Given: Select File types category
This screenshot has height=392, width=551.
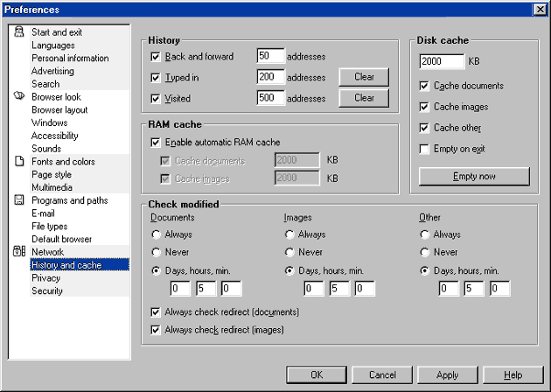Looking at the screenshot, I should click(x=50, y=227).
